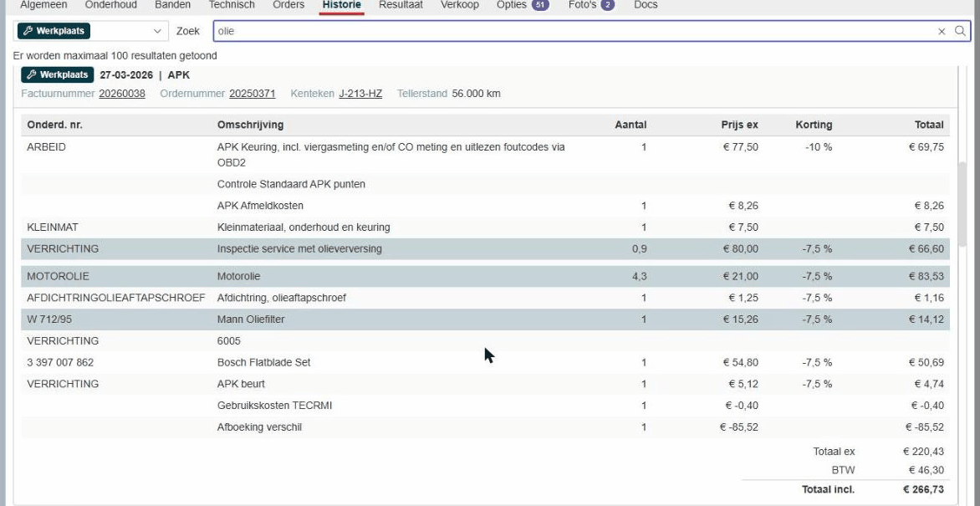Click the Onderd. nr. column header
The height and width of the screenshot is (506, 980).
point(55,125)
